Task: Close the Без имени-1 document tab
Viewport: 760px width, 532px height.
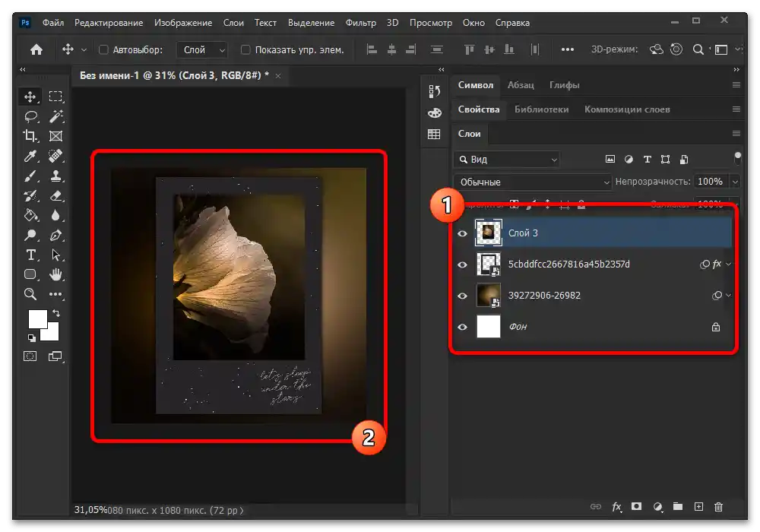Action: click(277, 75)
